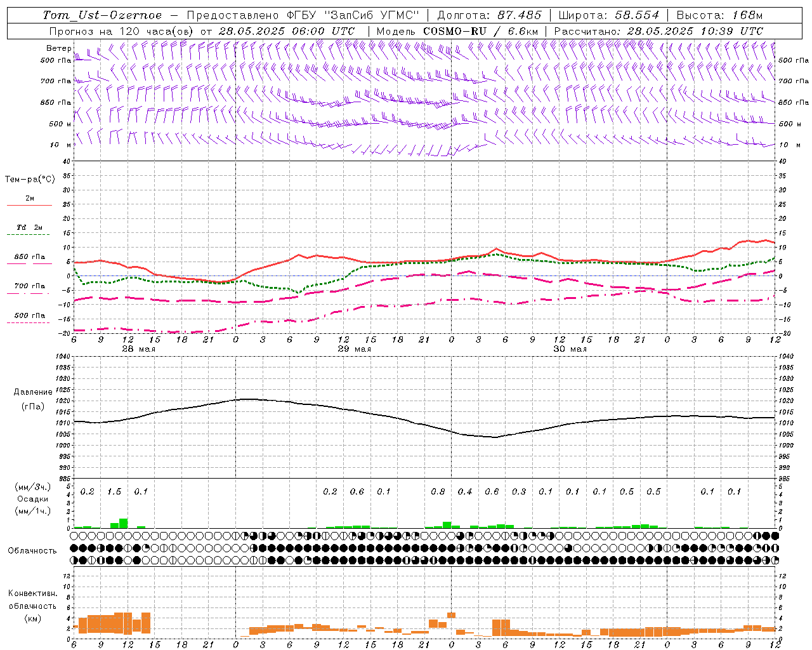Click the (мм/1ч.) precipitation unit label
The image size is (812, 650).
(x=33, y=511)
